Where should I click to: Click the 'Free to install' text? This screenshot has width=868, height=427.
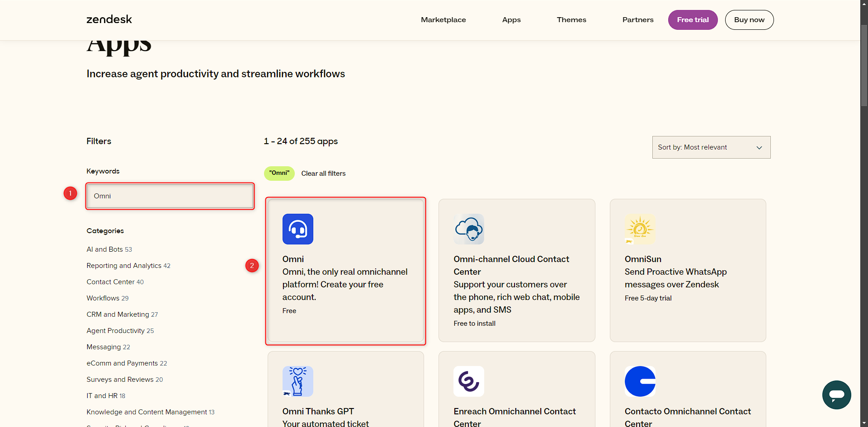click(474, 324)
